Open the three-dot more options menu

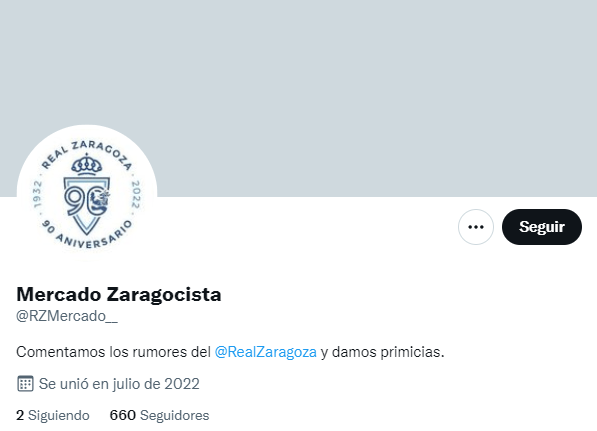click(x=476, y=227)
